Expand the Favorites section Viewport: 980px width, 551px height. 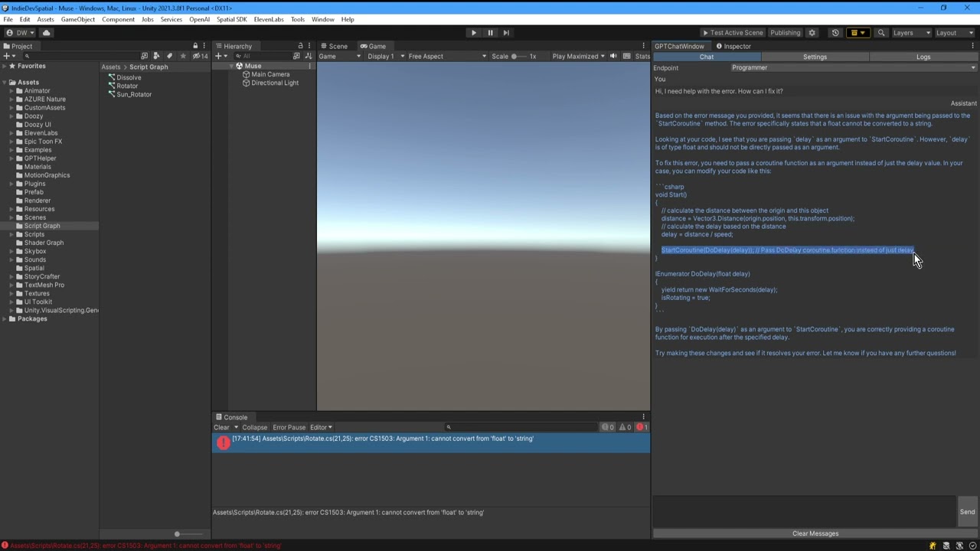point(5,66)
